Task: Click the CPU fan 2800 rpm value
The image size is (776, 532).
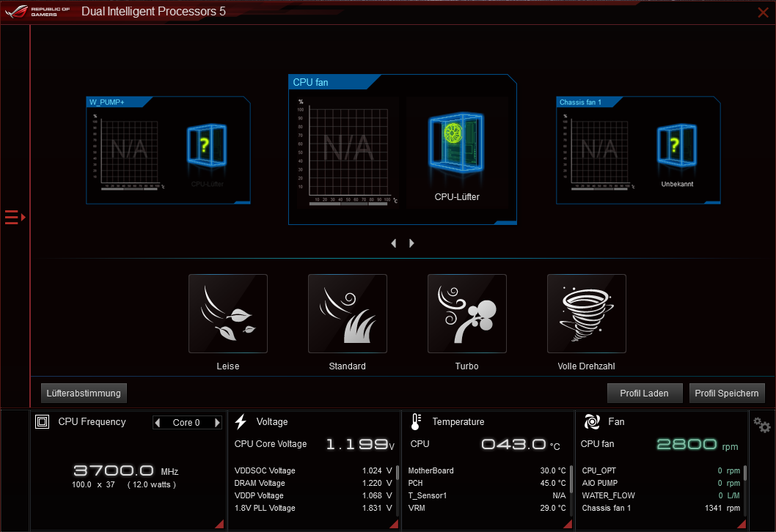Action: pyautogui.click(x=698, y=445)
